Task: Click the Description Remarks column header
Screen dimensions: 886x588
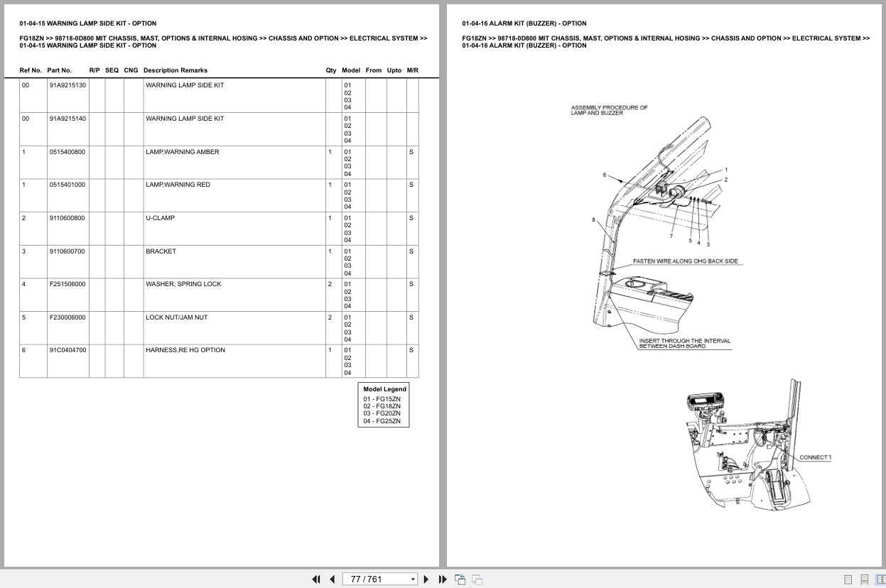Action: [175, 70]
